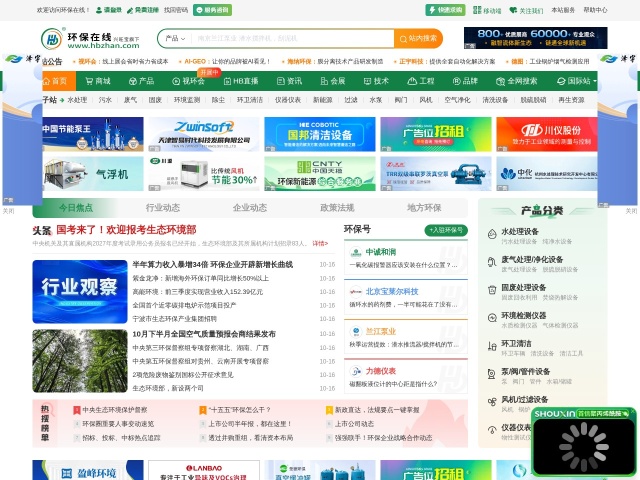Click the gauge icon for 仪器仪表
The width and height of the screenshot is (640, 480).
tap(492, 430)
